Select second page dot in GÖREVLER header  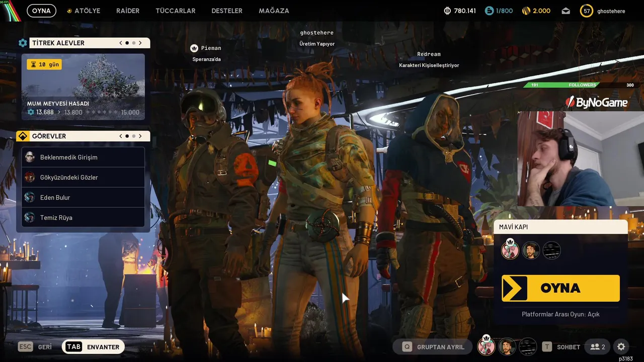133,136
